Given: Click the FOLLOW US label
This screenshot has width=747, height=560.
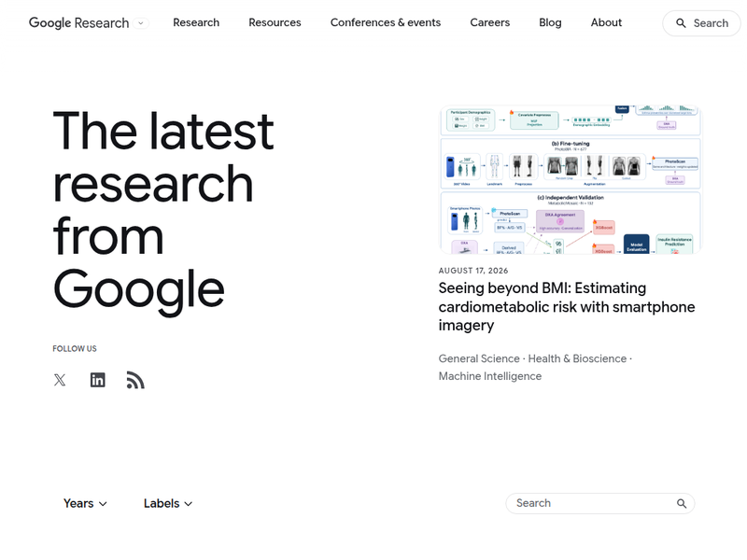Looking at the screenshot, I should (x=75, y=348).
